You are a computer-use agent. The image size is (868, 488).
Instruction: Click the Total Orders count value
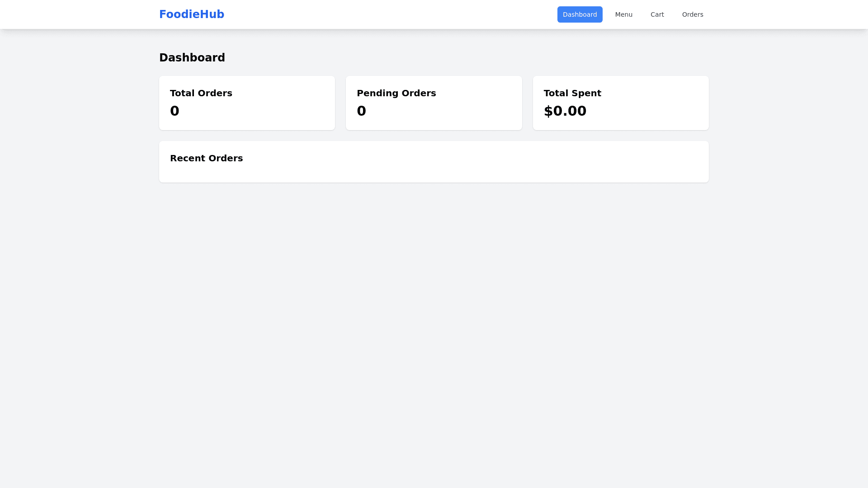(x=175, y=111)
